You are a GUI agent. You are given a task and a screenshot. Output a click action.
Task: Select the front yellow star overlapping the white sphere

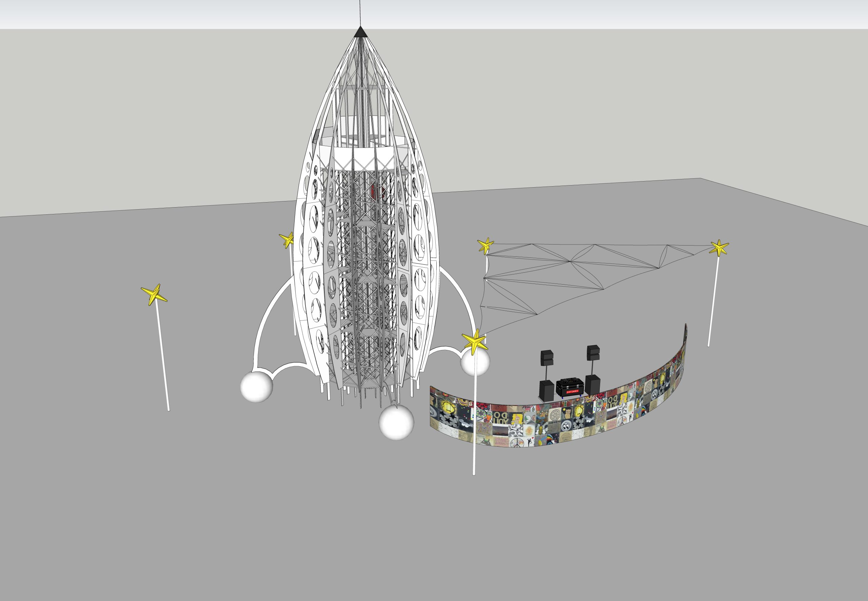click(x=475, y=341)
